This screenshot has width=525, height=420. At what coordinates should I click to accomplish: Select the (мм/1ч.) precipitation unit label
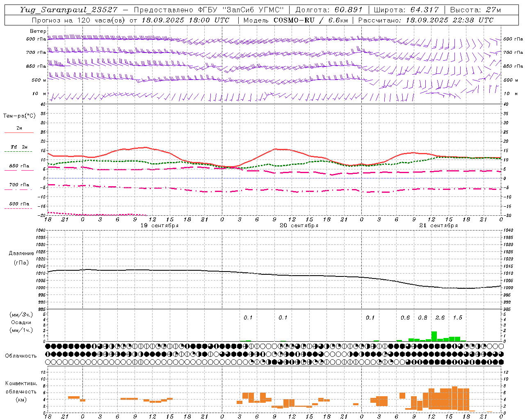click(21, 330)
